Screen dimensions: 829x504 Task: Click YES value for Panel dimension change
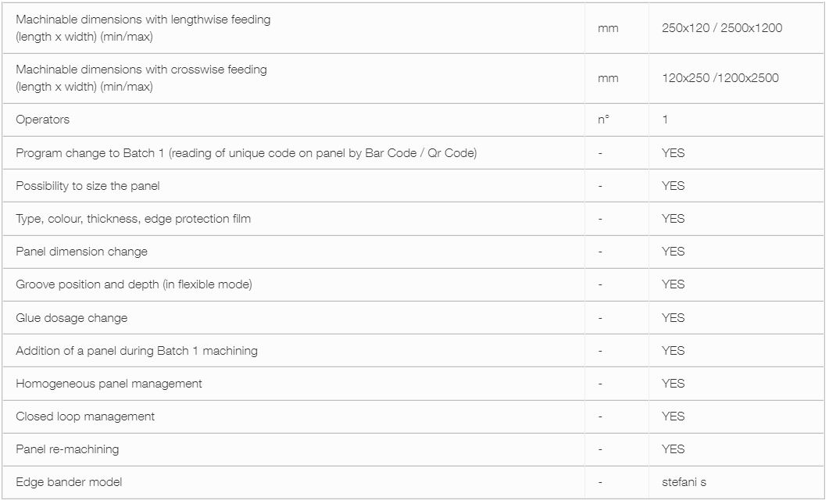[673, 252]
